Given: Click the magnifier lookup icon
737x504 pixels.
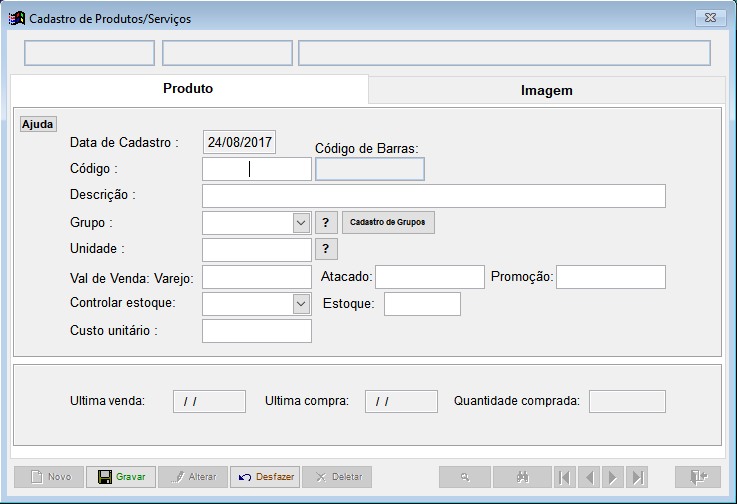Looking at the screenshot, I should (x=465, y=477).
